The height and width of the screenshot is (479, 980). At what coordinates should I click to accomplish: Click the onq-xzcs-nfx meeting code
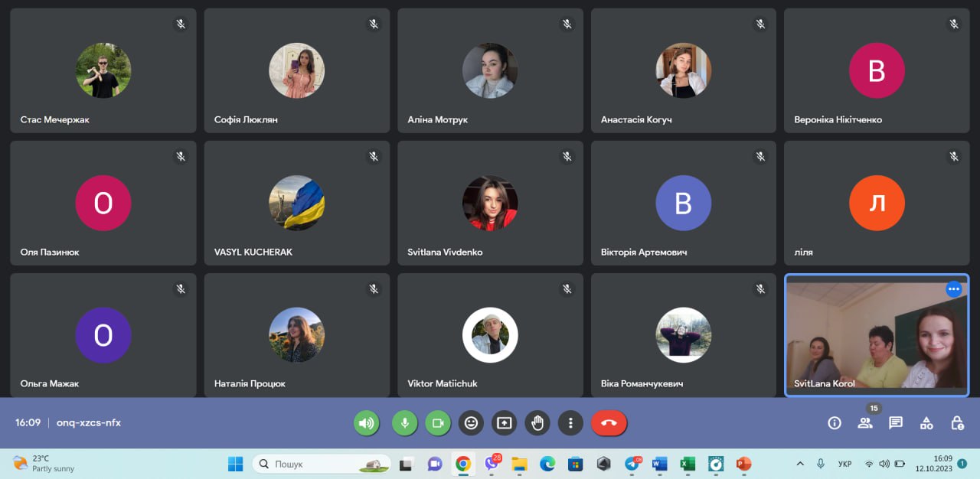89,422
